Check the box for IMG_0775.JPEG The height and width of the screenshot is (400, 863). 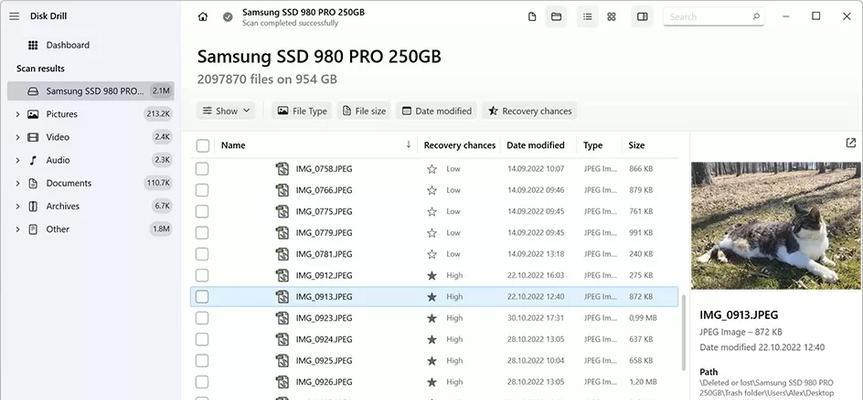click(202, 211)
